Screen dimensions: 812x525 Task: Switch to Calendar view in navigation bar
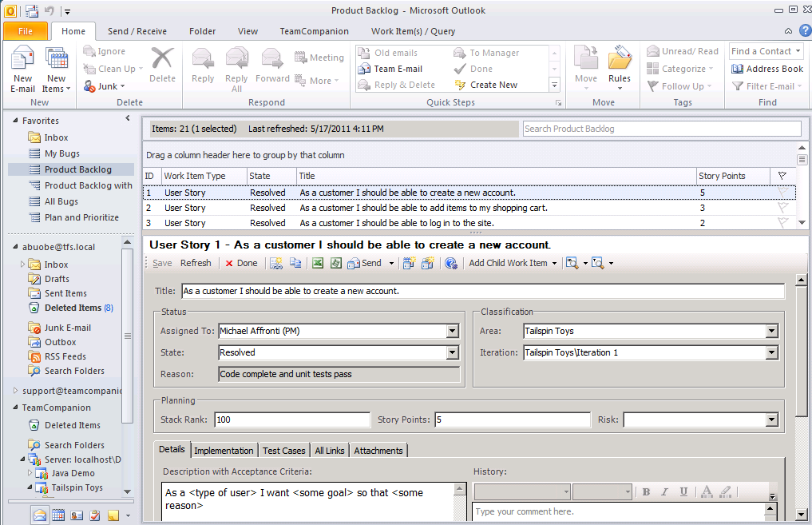(58, 515)
